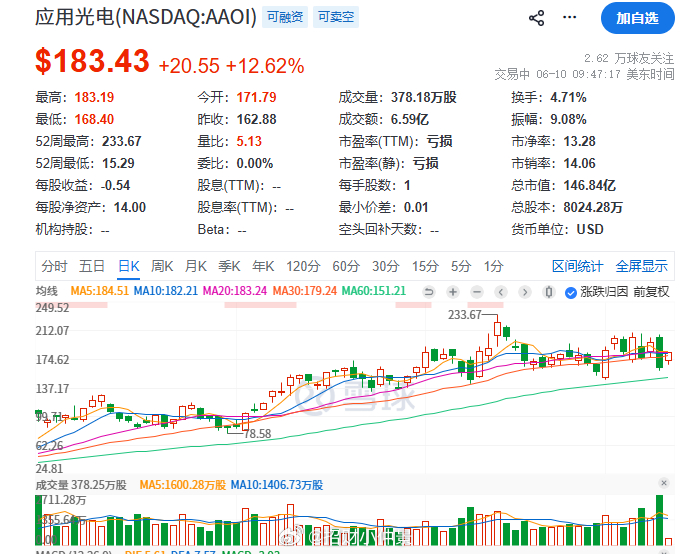Screen dimensions: 694x554
Task: Click the 2.62 万球友关注 followers text
Action: pyautogui.click(x=629, y=58)
